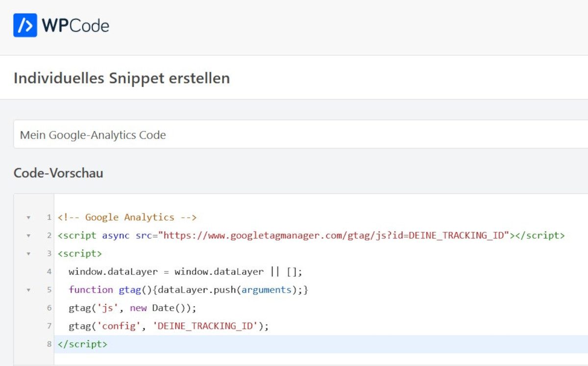Collapse the fold arrow on line 2

(28, 236)
